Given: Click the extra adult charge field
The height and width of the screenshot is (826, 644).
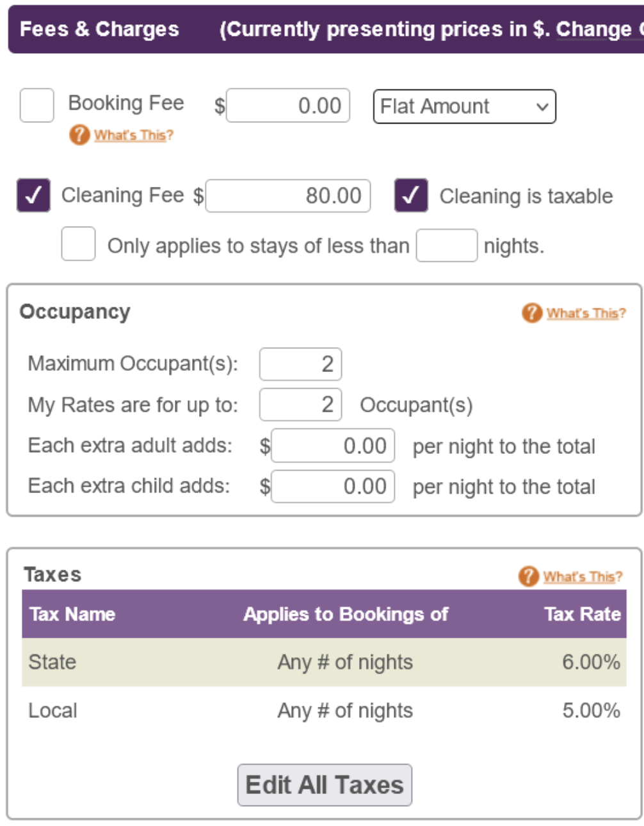Looking at the screenshot, I should tap(333, 446).
